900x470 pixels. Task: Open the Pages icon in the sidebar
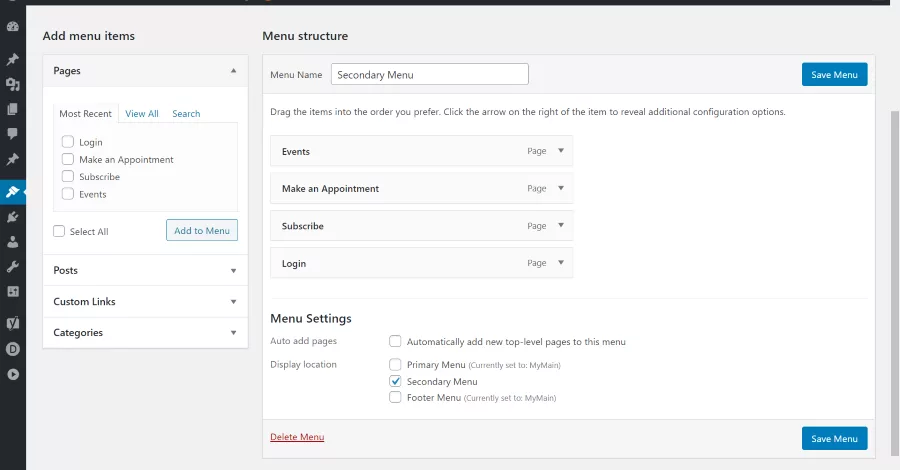pos(13,109)
